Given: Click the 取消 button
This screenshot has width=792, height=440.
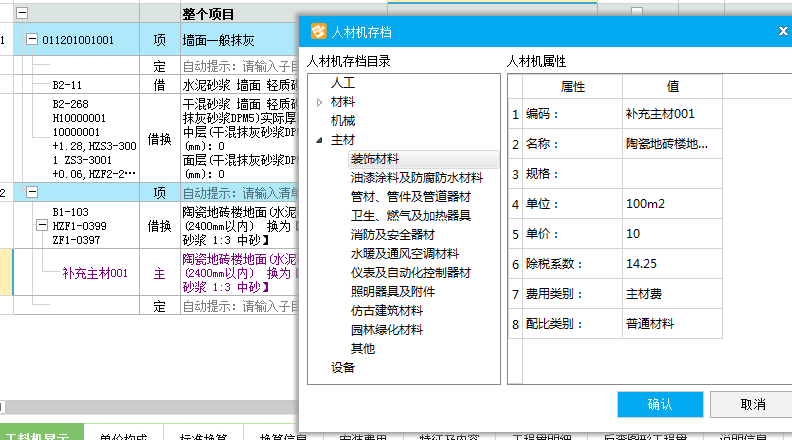Looking at the screenshot, I should pos(752,404).
